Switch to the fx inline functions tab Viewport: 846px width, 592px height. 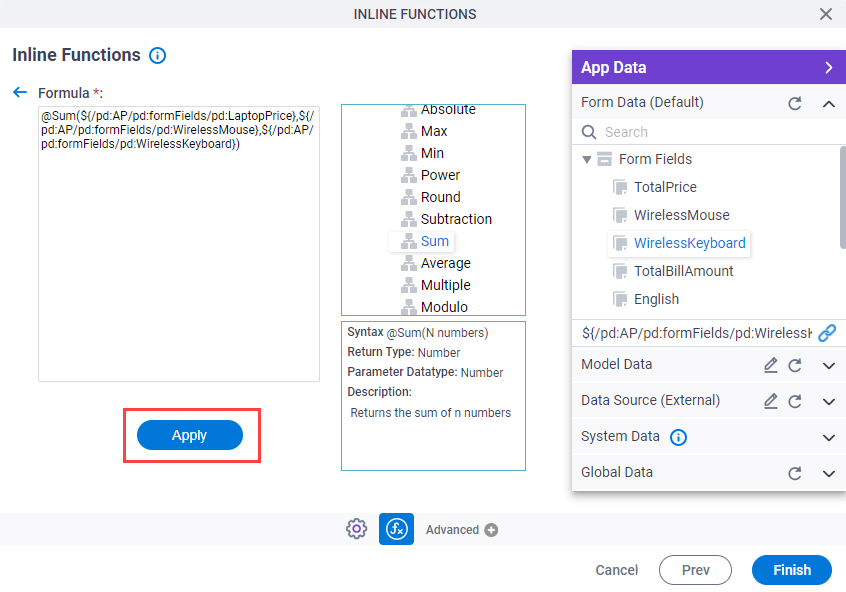click(396, 529)
